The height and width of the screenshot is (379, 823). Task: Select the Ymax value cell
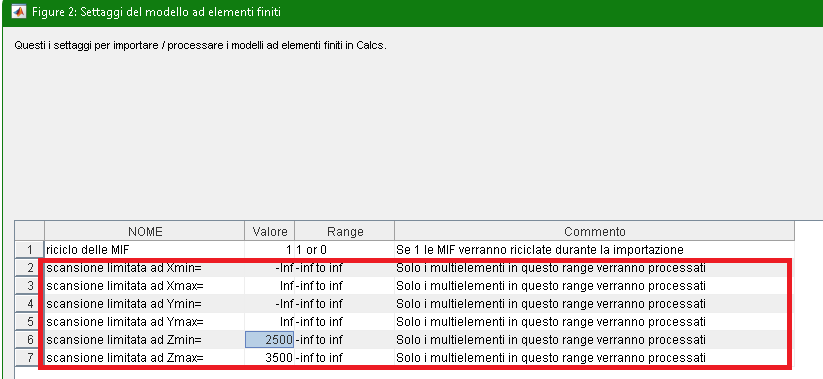(x=270, y=322)
